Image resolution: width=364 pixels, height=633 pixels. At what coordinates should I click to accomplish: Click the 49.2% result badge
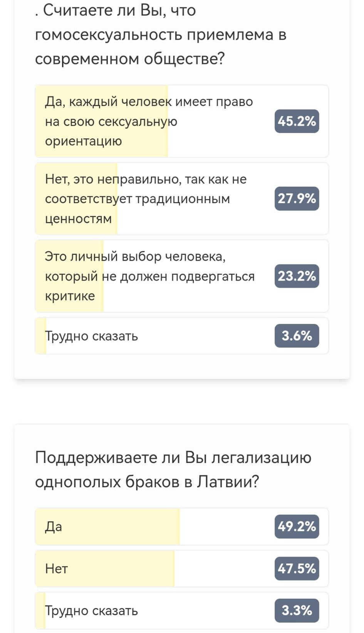click(297, 527)
